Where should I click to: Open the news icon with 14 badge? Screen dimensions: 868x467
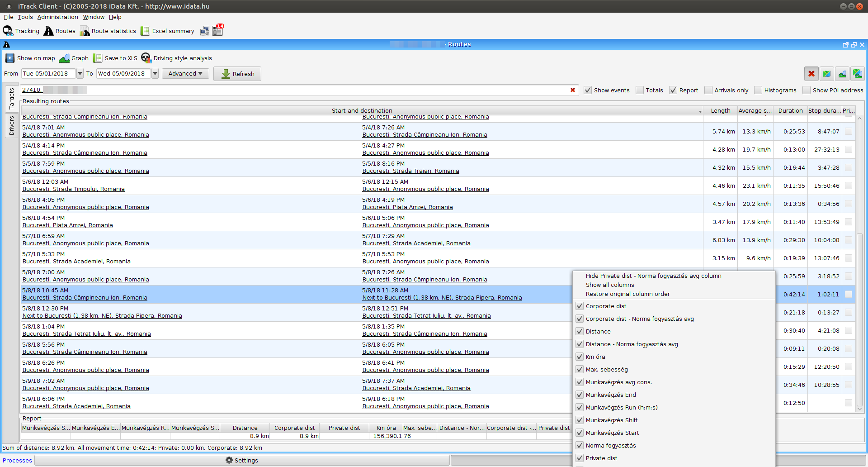click(218, 30)
